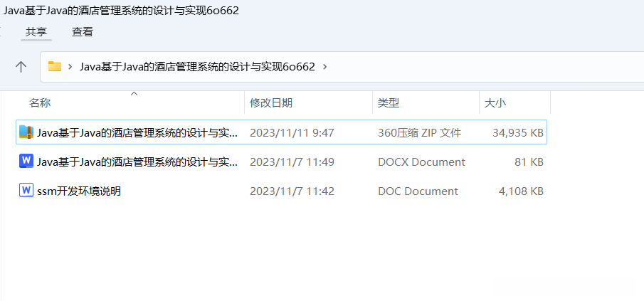Select the DOCX document's blue Word icon
The height and width of the screenshot is (301, 644).
[x=26, y=161]
